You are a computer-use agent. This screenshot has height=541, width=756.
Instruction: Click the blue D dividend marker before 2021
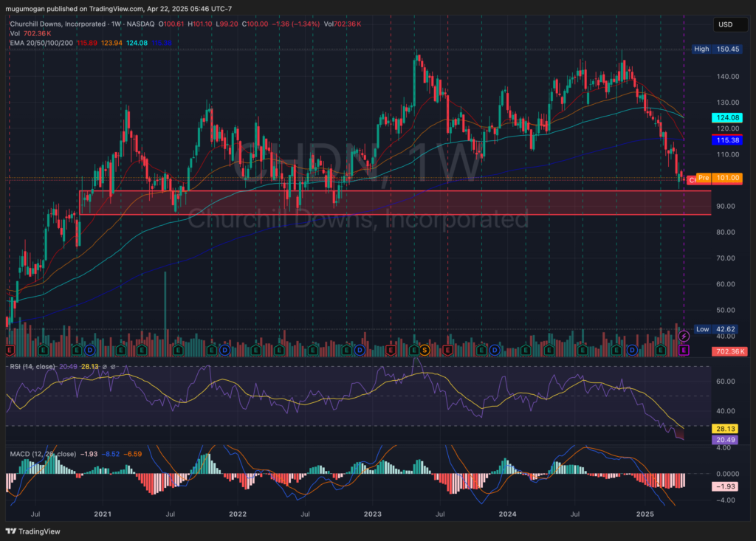point(89,350)
